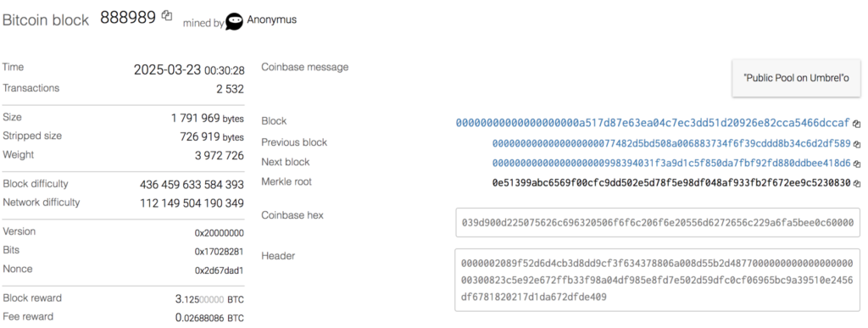Copy the block number 888989
This screenshot has height=328, width=868.
click(167, 16)
